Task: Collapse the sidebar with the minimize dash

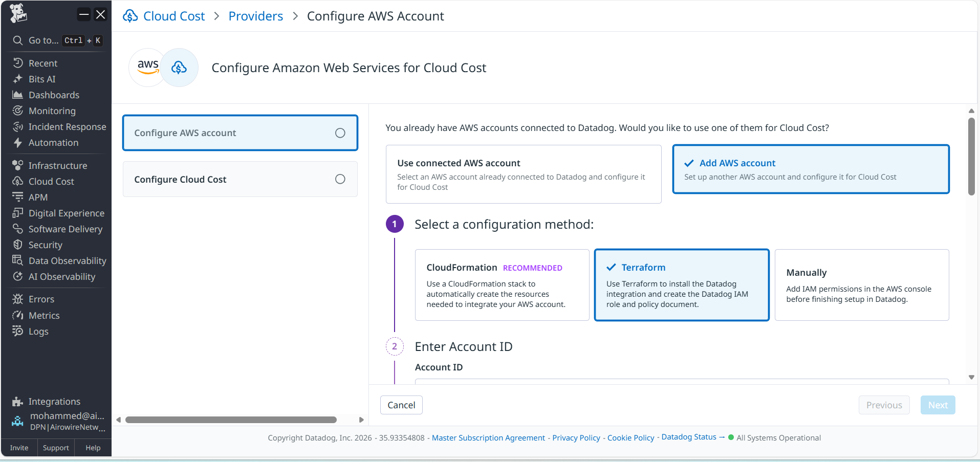Action: point(84,14)
